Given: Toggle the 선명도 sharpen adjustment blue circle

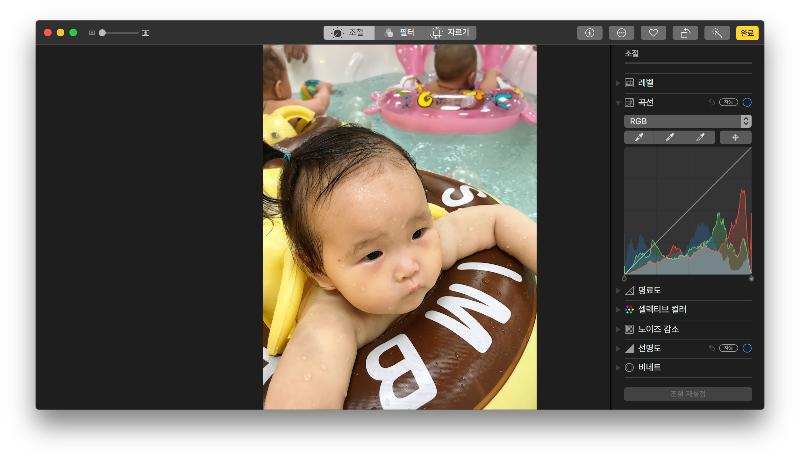Looking at the screenshot, I should (747, 348).
